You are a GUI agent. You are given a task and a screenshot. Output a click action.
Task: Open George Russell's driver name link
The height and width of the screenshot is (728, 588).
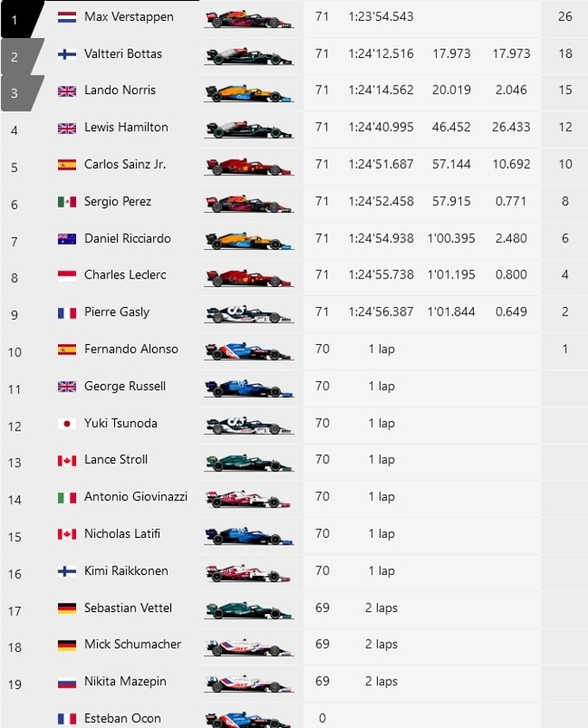click(x=125, y=386)
